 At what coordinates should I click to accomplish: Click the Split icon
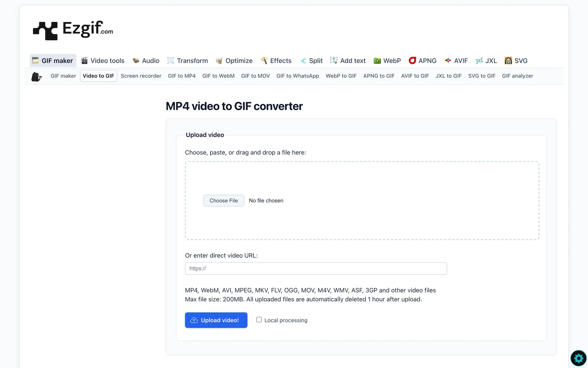tap(303, 61)
